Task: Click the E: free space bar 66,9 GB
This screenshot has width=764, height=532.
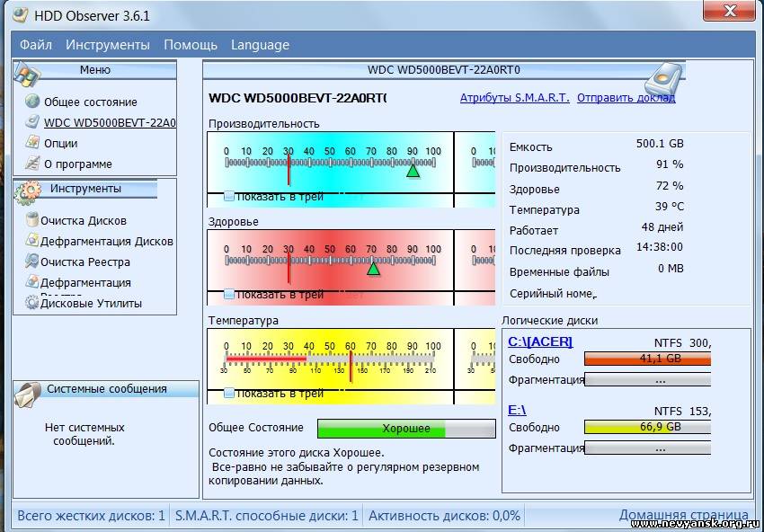Action: click(x=647, y=427)
